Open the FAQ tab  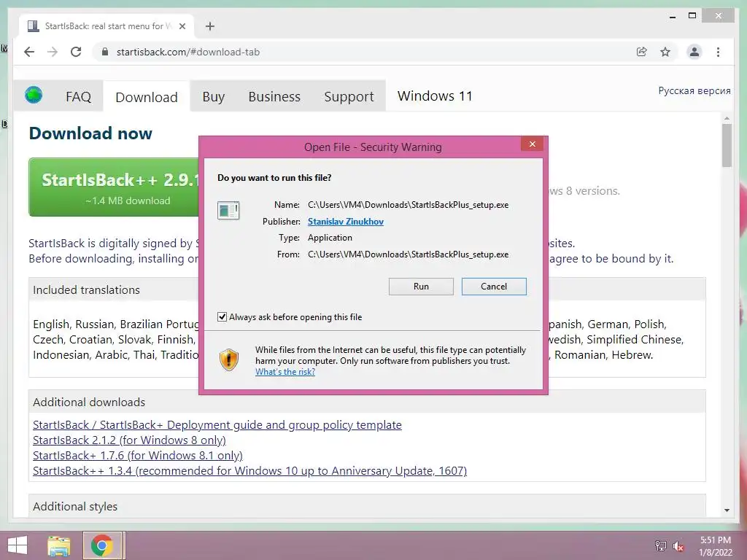pyautogui.click(x=78, y=97)
